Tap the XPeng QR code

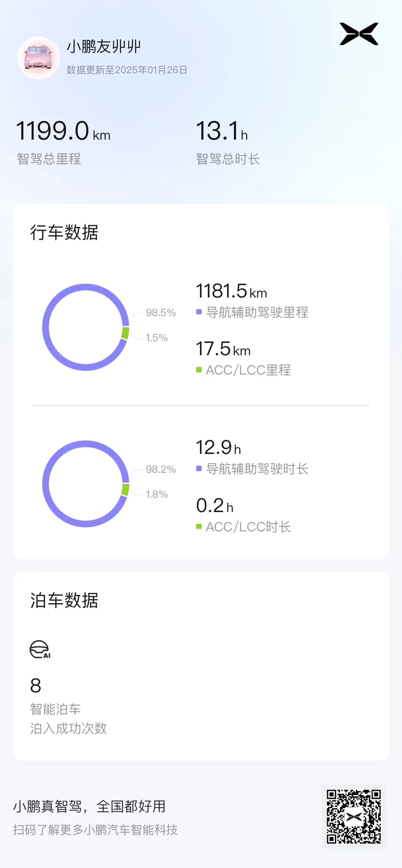(354, 816)
